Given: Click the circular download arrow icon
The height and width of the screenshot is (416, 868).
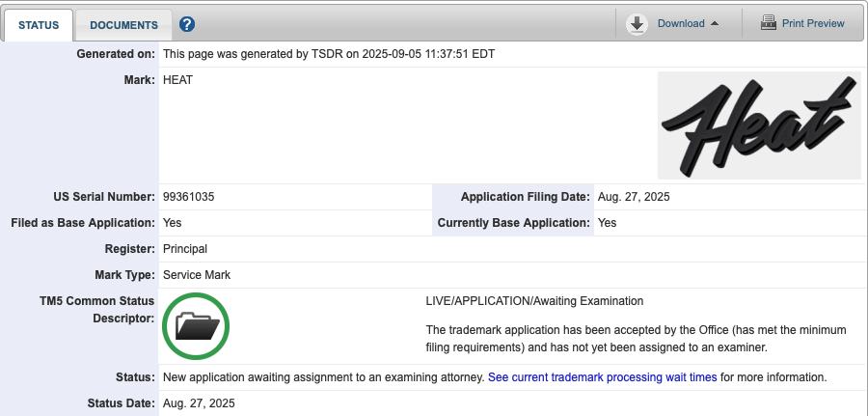Looking at the screenshot, I should pyautogui.click(x=637, y=24).
